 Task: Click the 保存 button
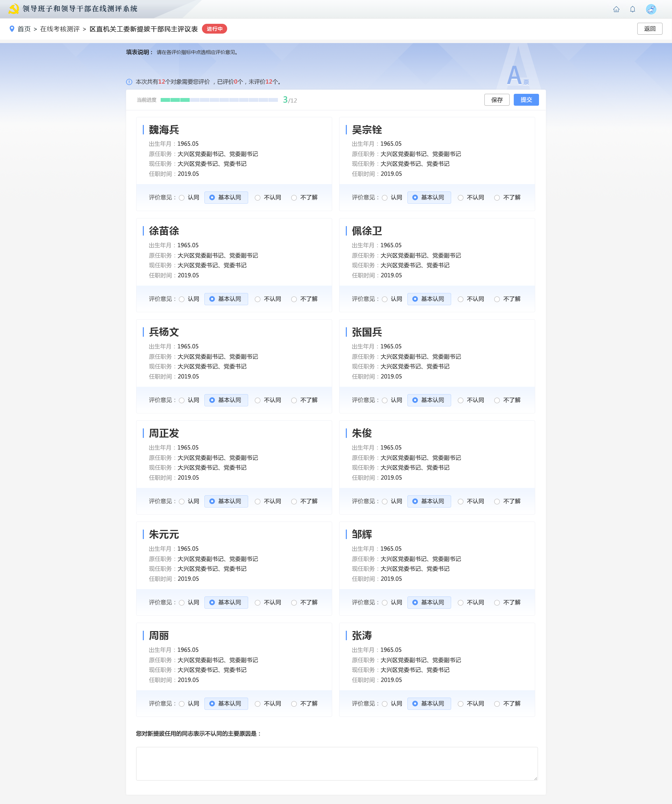pos(497,100)
